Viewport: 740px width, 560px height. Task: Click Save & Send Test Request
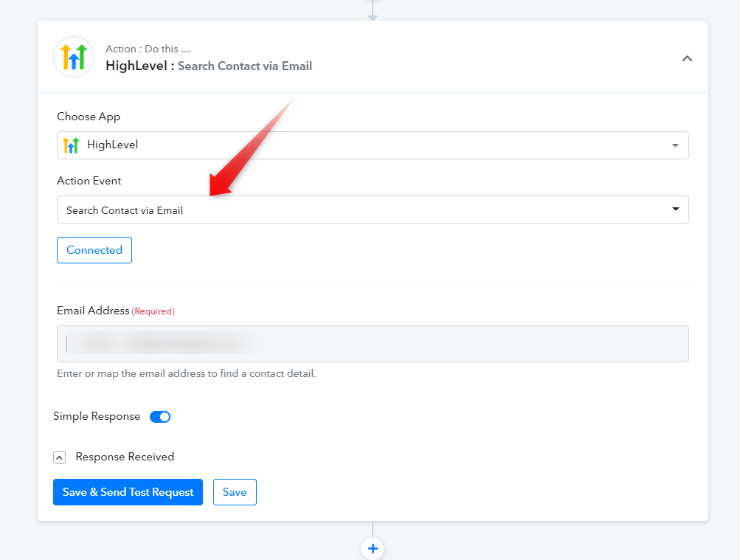coord(128,492)
